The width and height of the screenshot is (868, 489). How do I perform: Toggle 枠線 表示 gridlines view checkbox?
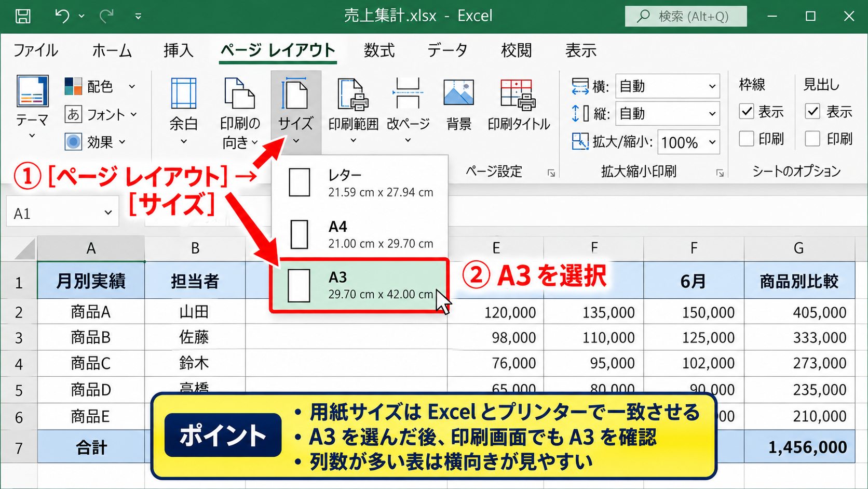tap(747, 111)
